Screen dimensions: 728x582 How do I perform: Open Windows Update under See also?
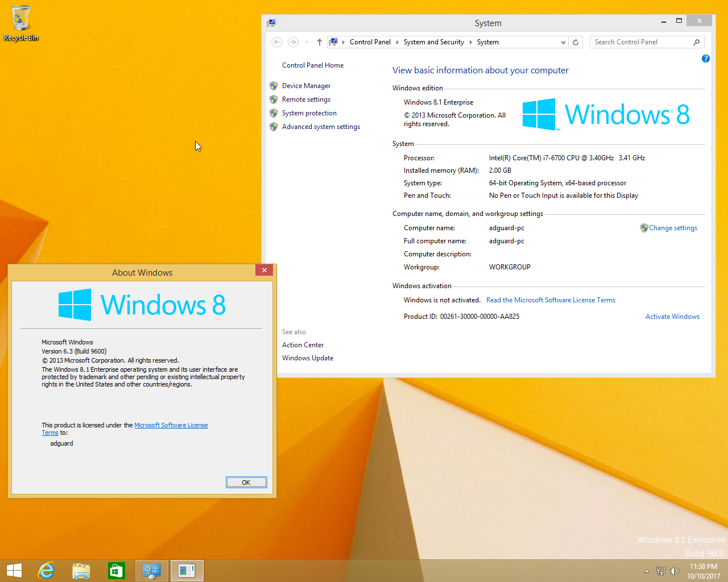pyautogui.click(x=308, y=358)
